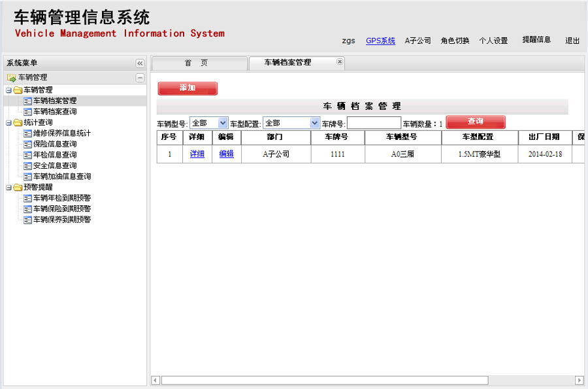Viewport: 588px width, 389px height.
Task: Click the red 查询 search button
Action: (x=475, y=122)
